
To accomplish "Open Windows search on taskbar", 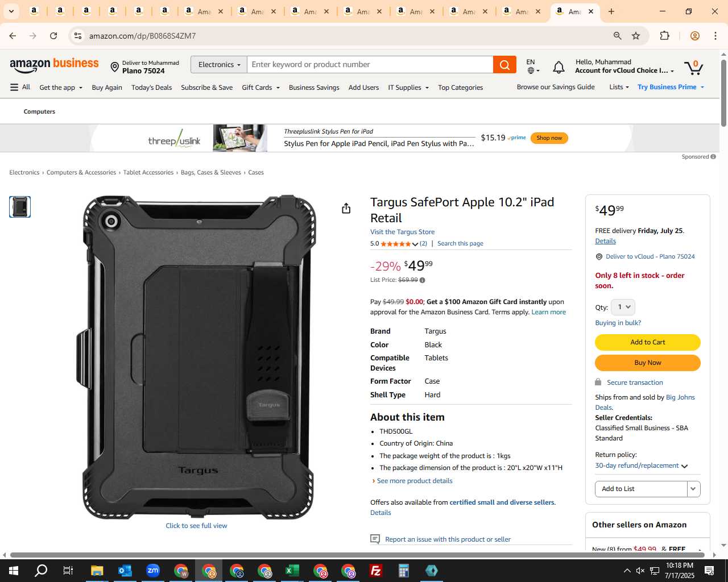I will (41, 571).
